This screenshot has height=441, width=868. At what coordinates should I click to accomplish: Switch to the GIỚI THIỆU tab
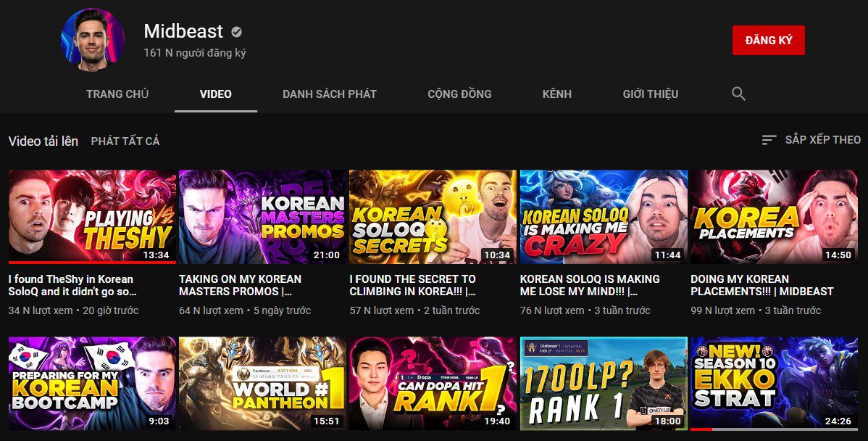coord(651,94)
